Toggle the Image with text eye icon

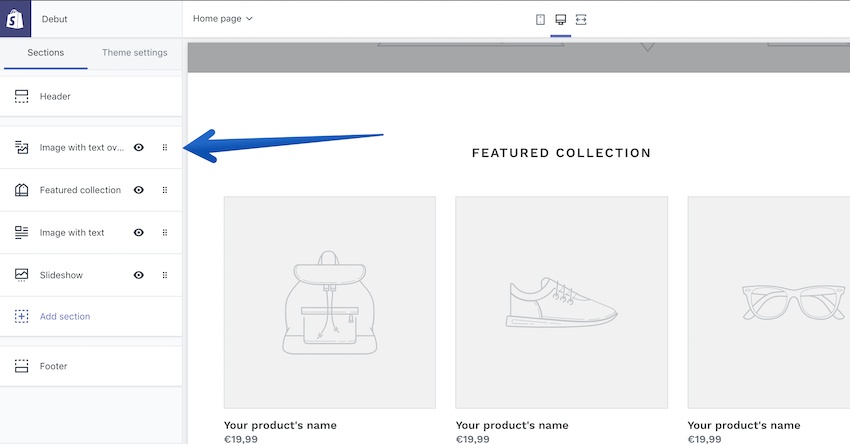(x=139, y=233)
